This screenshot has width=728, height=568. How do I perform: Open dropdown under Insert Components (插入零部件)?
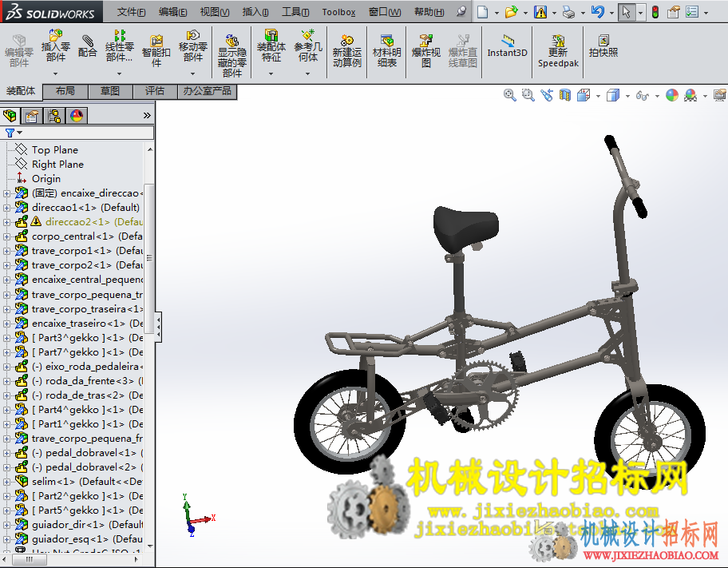click(x=55, y=73)
